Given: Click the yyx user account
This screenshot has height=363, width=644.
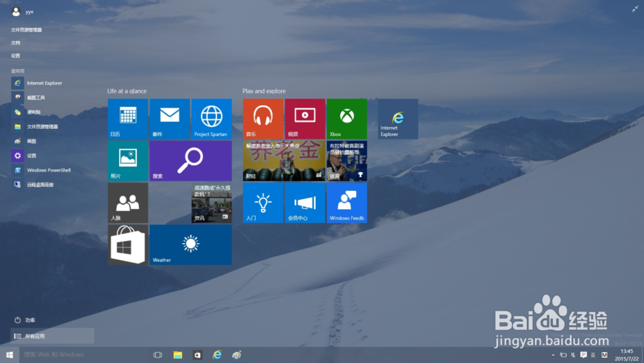Looking at the screenshot, I should point(23,12).
